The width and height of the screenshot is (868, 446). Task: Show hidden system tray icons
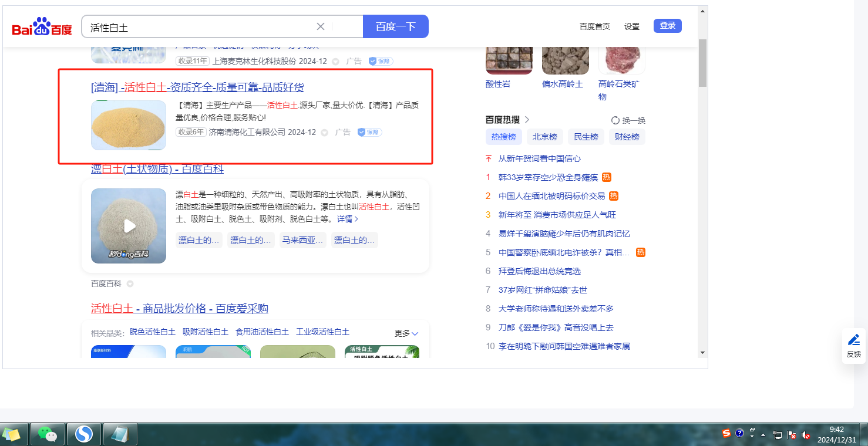point(763,435)
